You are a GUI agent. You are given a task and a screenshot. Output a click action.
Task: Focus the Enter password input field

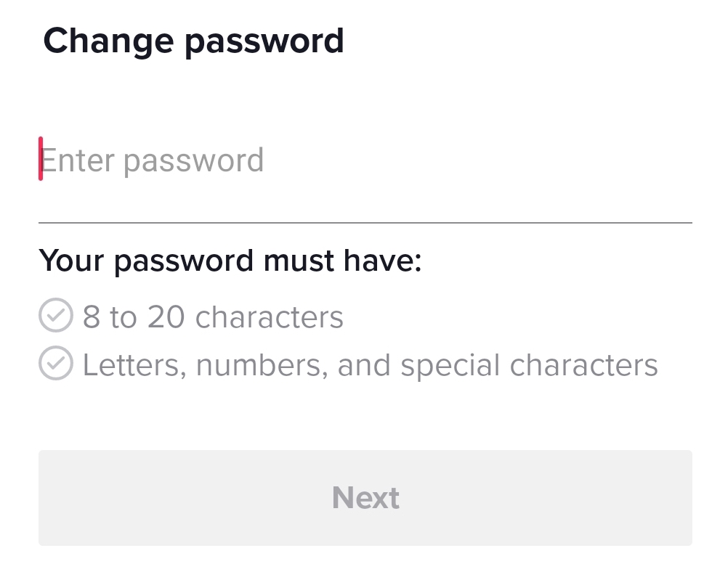[363, 161]
